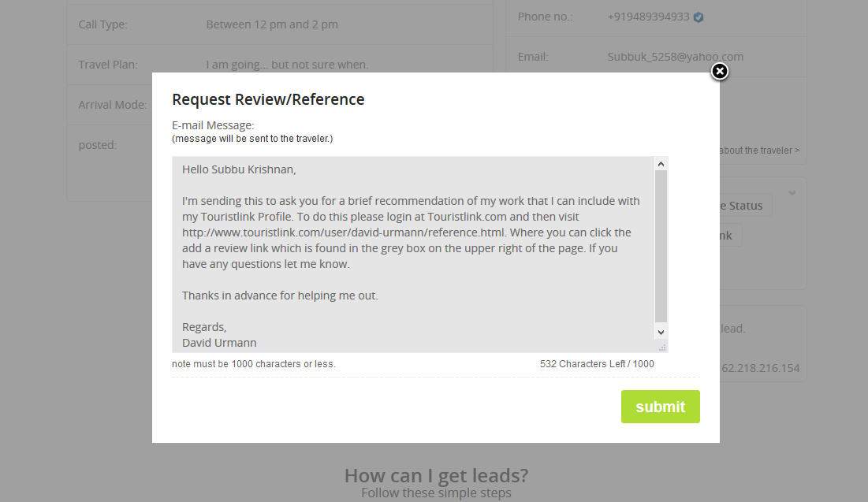Click the 'note must be 1000 characters' note

[x=254, y=363]
